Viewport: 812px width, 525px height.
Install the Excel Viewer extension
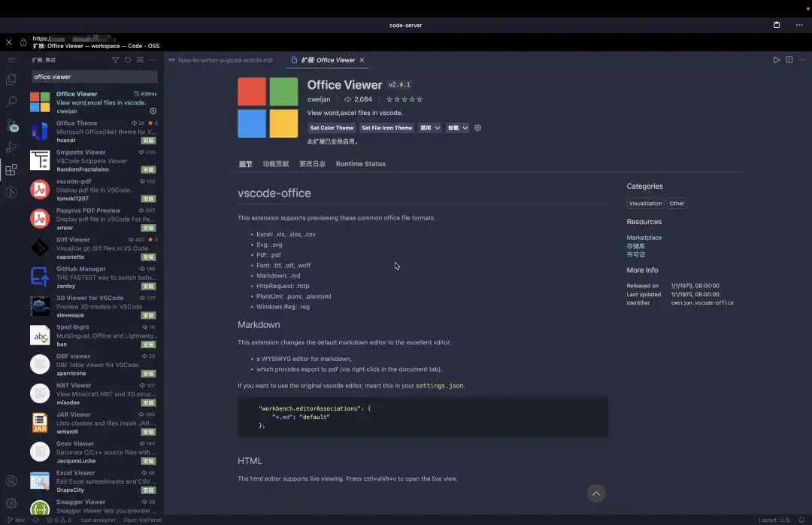[x=149, y=490]
